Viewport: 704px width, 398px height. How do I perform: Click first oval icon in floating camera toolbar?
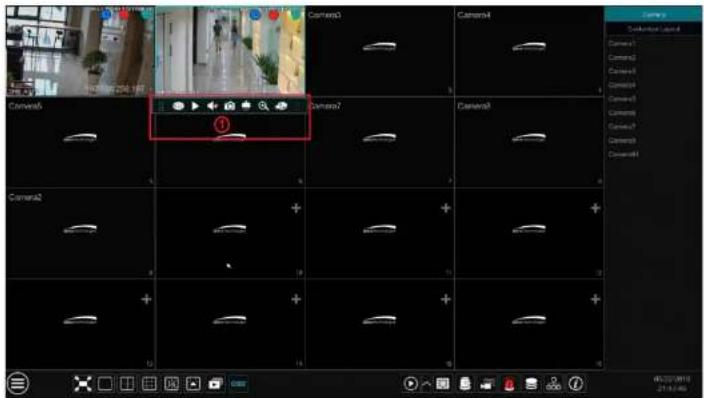[178, 106]
